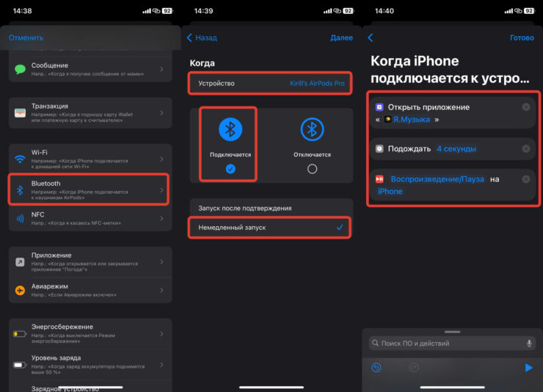Image resolution: width=543 pixels, height=392 pixels.
Task: Delete the Воспроизведение/Пауза action with X
Action: click(525, 179)
